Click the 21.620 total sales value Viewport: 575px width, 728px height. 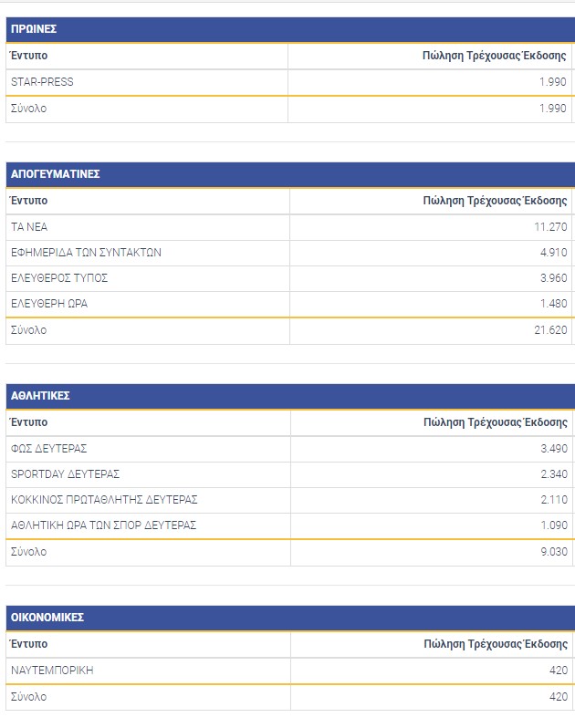pyautogui.click(x=550, y=330)
